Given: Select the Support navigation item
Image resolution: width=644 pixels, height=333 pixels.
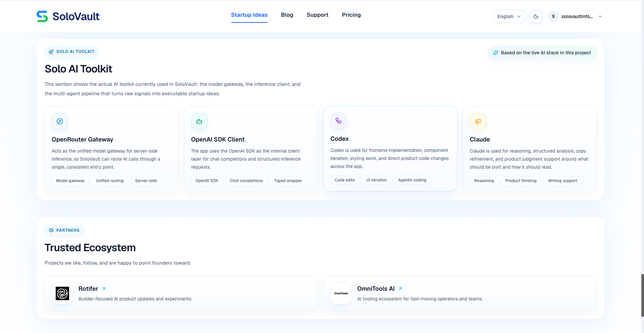Looking at the screenshot, I should point(318,15).
